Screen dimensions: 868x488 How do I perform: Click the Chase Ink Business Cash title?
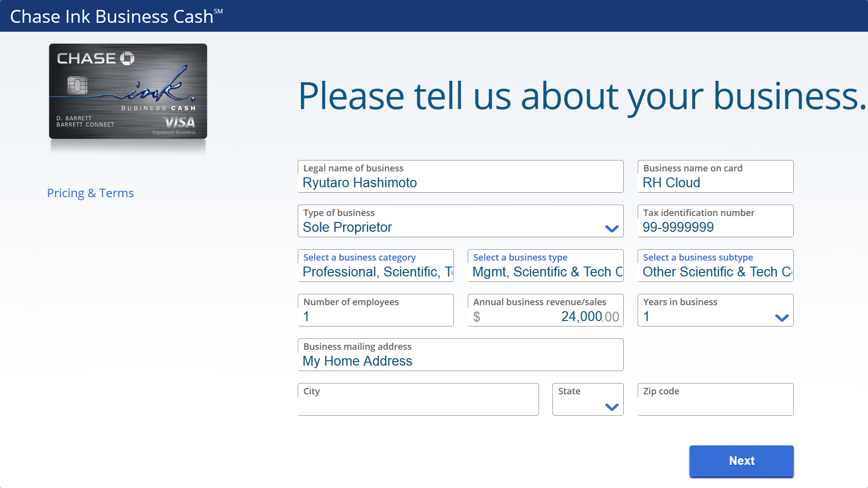point(116,16)
